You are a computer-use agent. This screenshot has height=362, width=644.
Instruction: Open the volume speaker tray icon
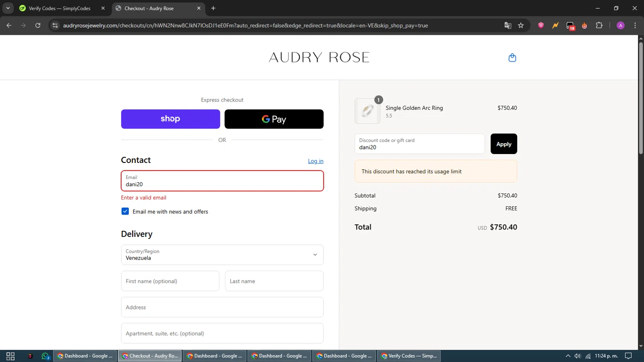[577, 356]
